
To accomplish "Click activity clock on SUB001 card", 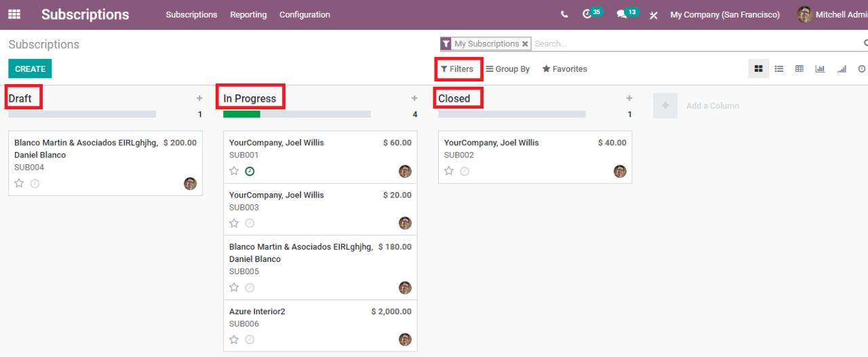I will 250,171.
